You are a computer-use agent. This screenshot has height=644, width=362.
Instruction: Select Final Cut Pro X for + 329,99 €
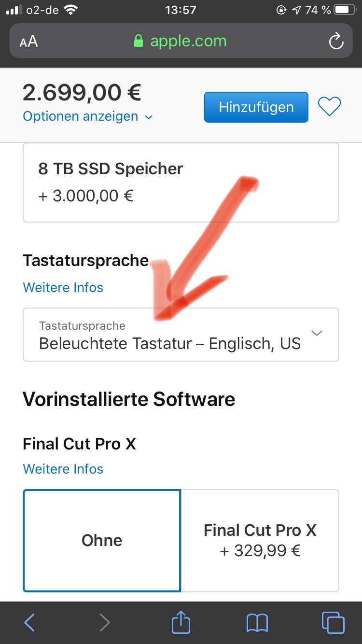tap(260, 540)
